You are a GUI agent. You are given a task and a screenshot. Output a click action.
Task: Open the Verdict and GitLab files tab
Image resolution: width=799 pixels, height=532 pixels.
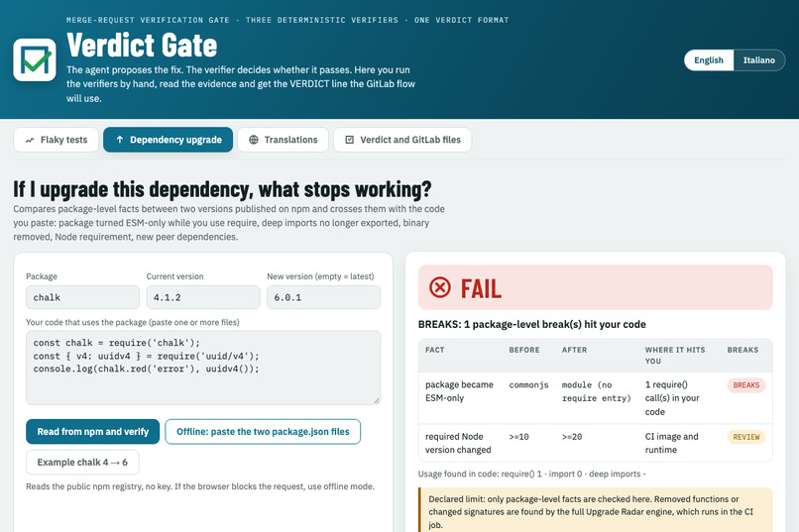[x=402, y=140]
